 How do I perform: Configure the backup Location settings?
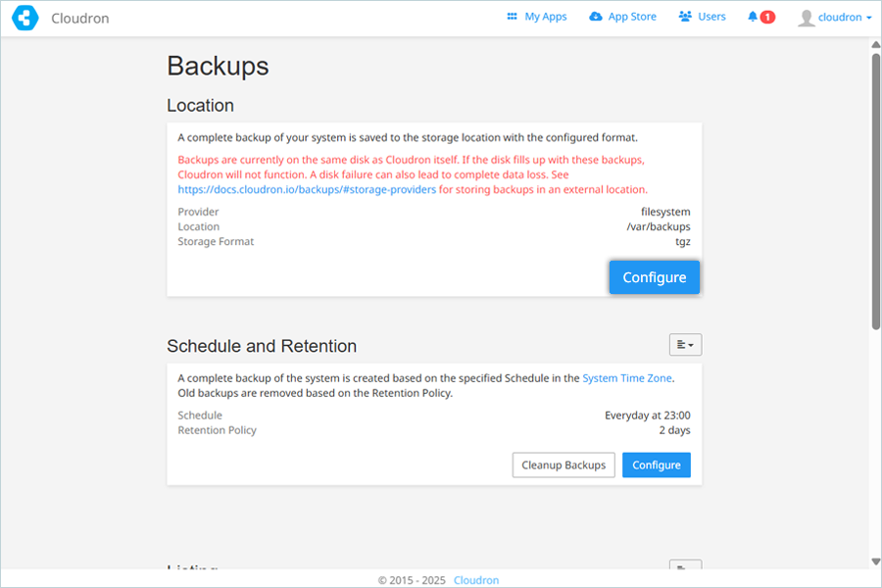click(655, 277)
